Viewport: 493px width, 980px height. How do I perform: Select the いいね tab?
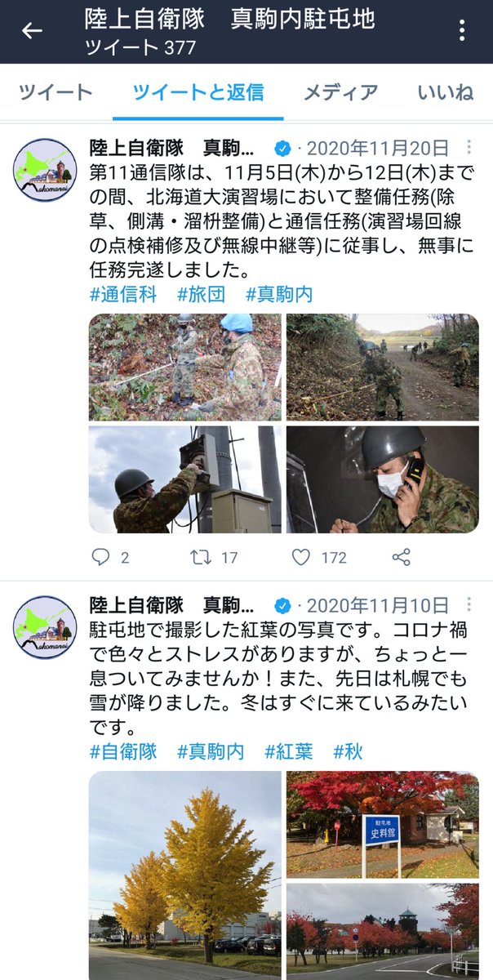[446, 92]
